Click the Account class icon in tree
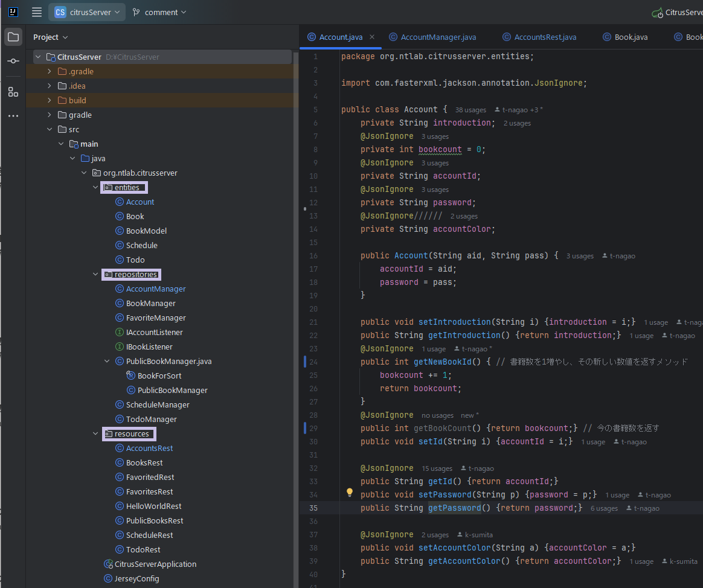Viewport: 703px width, 588px height. [119, 202]
